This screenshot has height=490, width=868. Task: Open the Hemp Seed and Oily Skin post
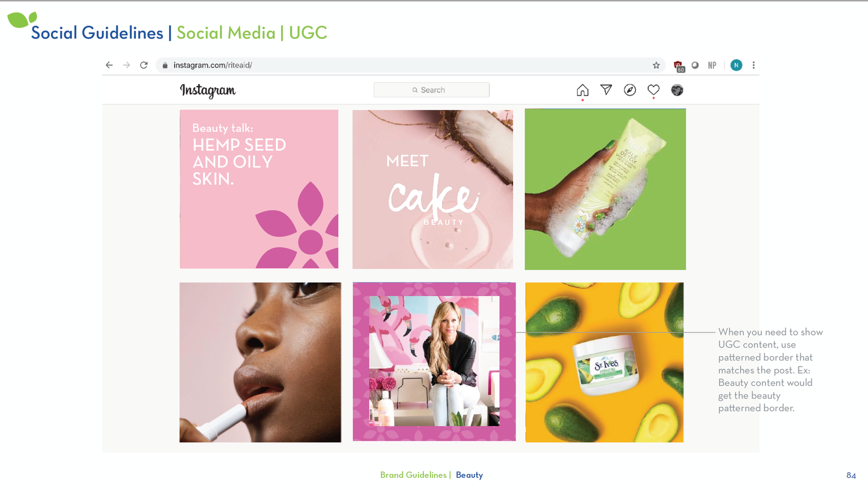[259, 189]
